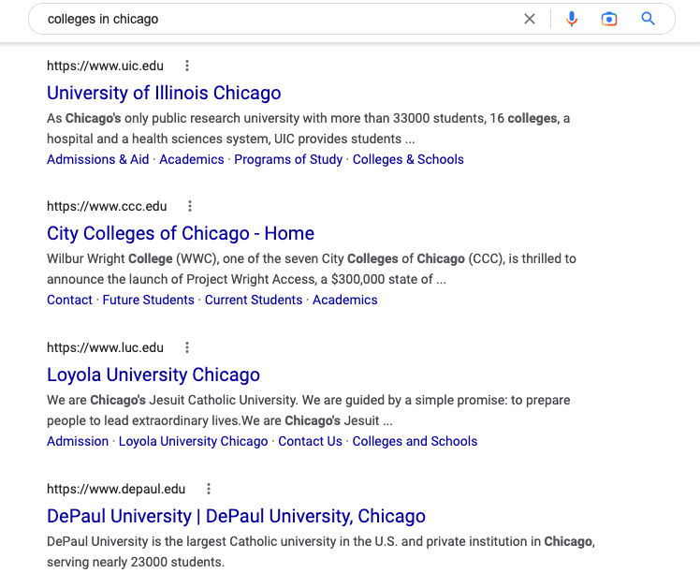Viewport: 700px width, 588px height.
Task: Open Loyola Contact Us sitelink
Action: point(310,441)
